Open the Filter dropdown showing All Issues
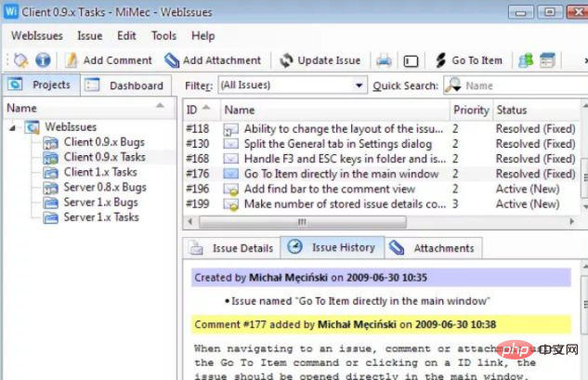Viewport: 588px width, 380px height. pos(293,85)
